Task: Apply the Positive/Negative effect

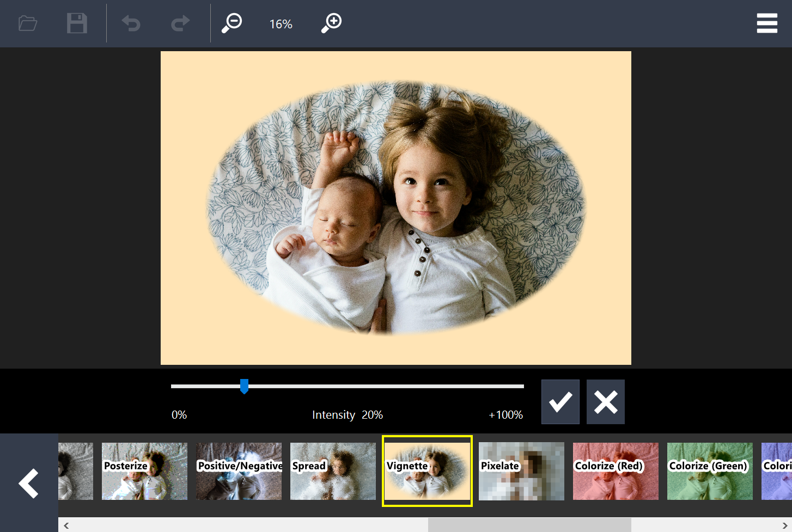Action: pos(239,471)
